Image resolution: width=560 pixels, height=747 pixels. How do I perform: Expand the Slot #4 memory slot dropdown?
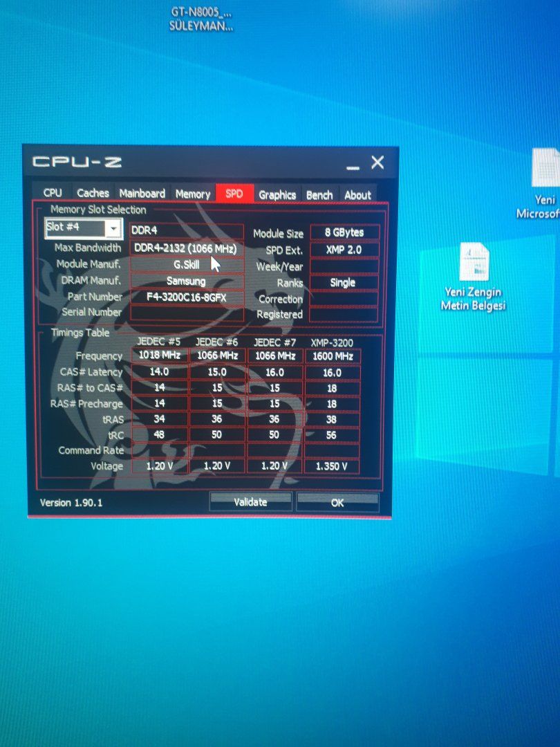tap(113, 228)
